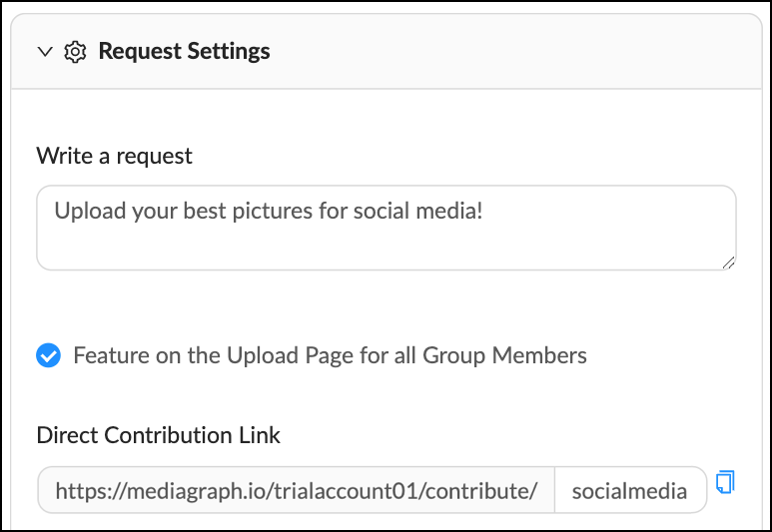Screen dimensions: 772x532
Task: Click the 'contribute/' segment of the URL
Action: click(x=481, y=491)
